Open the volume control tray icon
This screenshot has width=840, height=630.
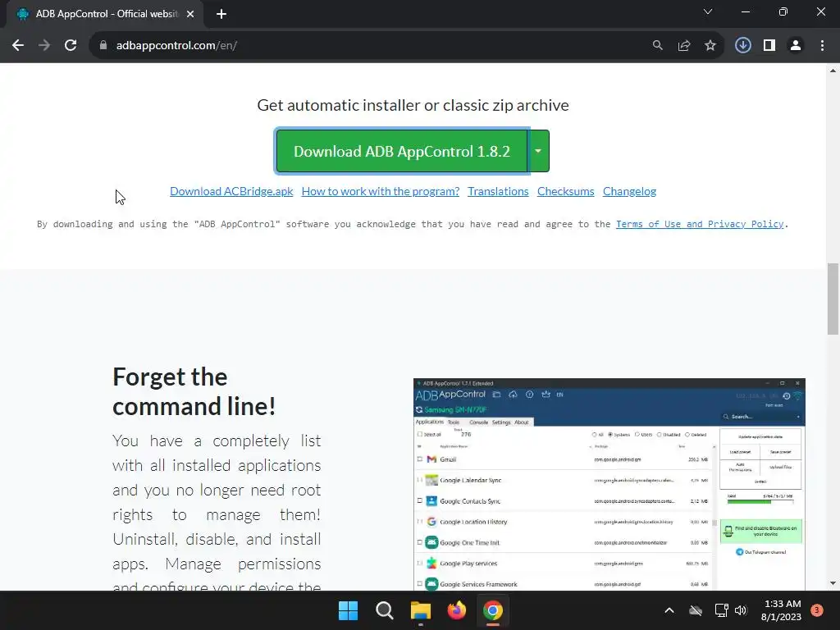coord(741,610)
